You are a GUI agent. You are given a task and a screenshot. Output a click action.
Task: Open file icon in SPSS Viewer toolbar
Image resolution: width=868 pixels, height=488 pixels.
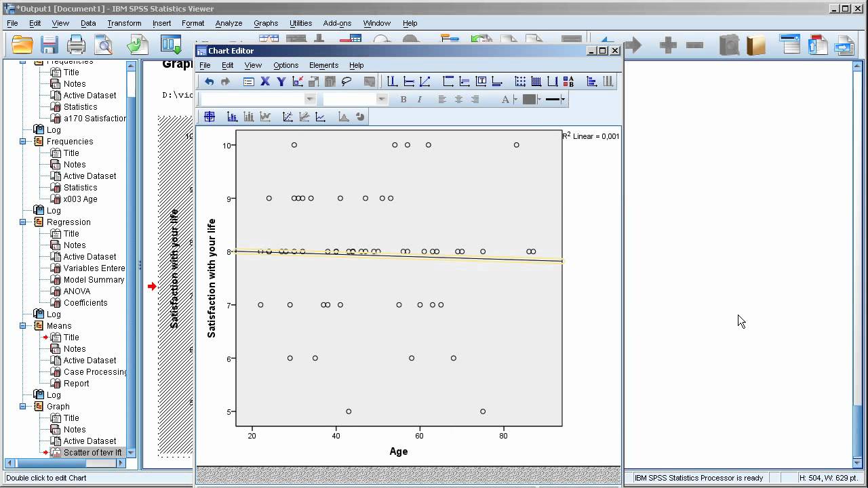pyautogui.click(x=22, y=45)
